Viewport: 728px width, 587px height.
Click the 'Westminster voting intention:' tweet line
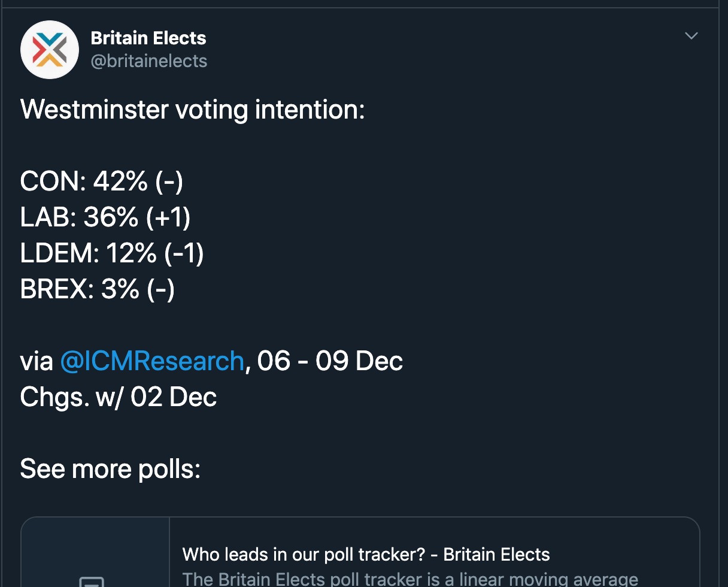tap(192, 110)
